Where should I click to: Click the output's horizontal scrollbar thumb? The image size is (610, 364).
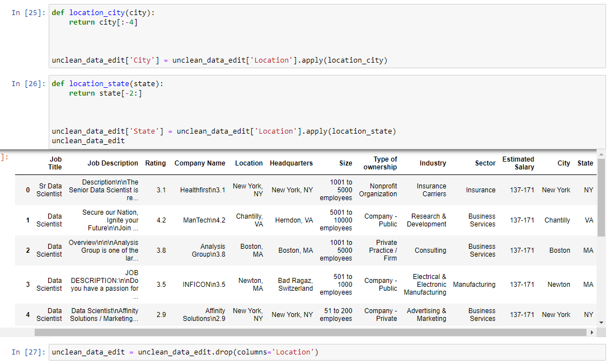pos(310,333)
